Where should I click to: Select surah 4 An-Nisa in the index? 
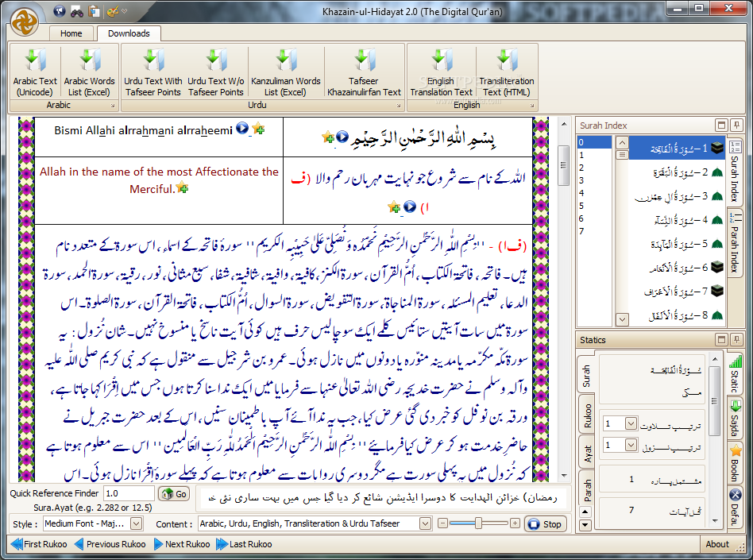[x=677, y=220]
